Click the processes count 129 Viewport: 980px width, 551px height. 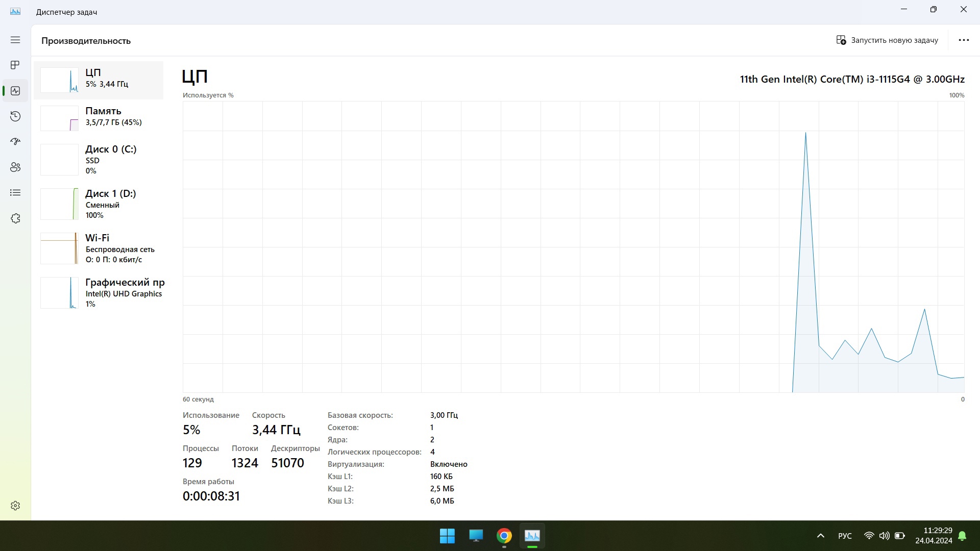click(192, 463)
